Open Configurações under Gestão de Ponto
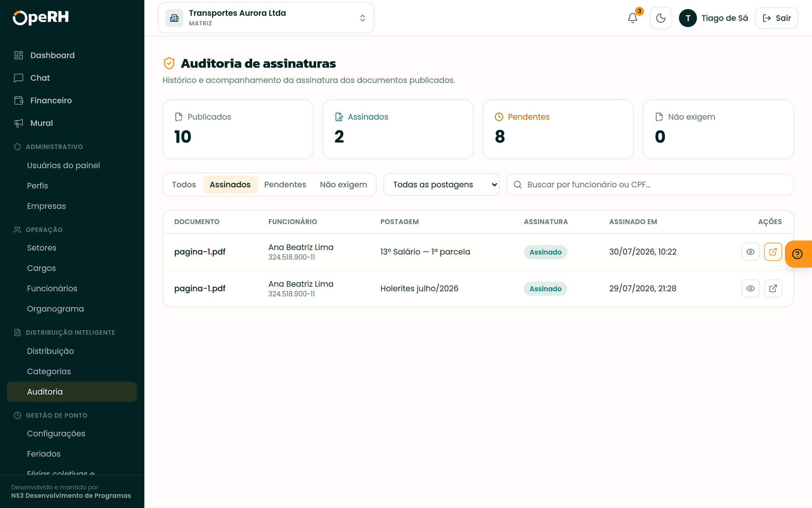The height and width of the screenshot is (508, 812). (72, 433)
